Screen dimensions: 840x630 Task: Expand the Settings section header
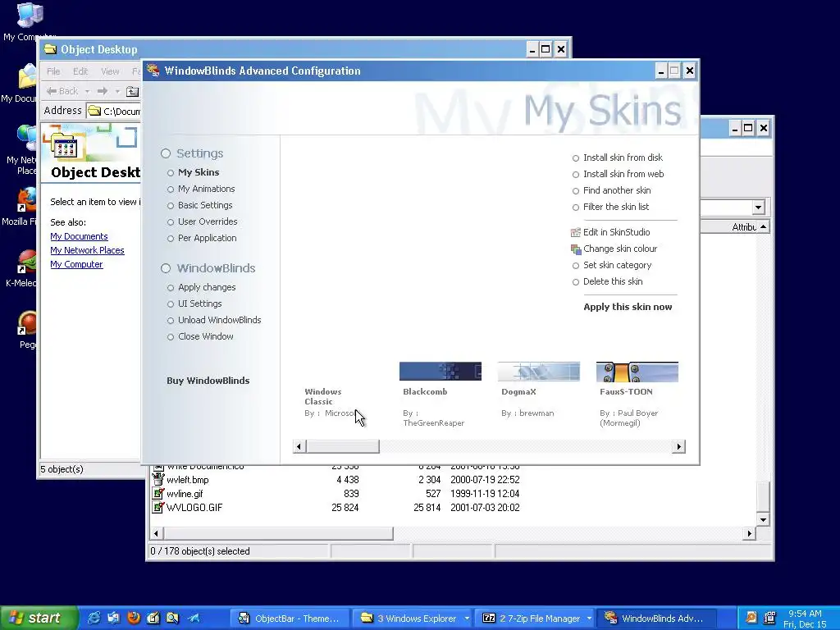coord(199,153)
